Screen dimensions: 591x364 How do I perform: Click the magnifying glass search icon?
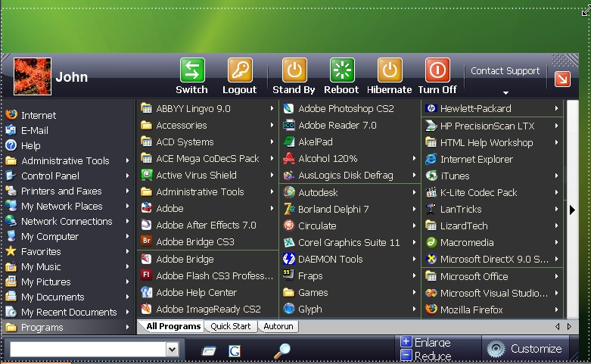(282, 350)
